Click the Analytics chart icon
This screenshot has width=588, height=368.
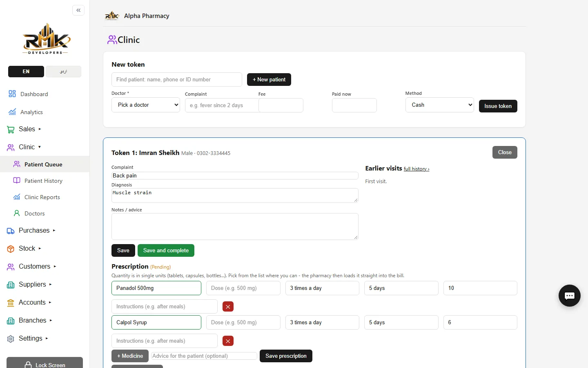(12, 112)
